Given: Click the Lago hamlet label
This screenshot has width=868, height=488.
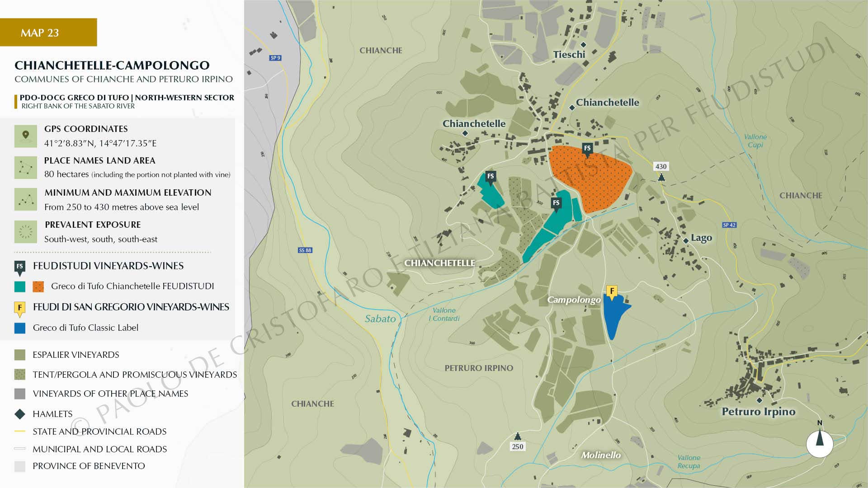Looking at the screenshot, I should pyautogui.click(x=701, y=238).
